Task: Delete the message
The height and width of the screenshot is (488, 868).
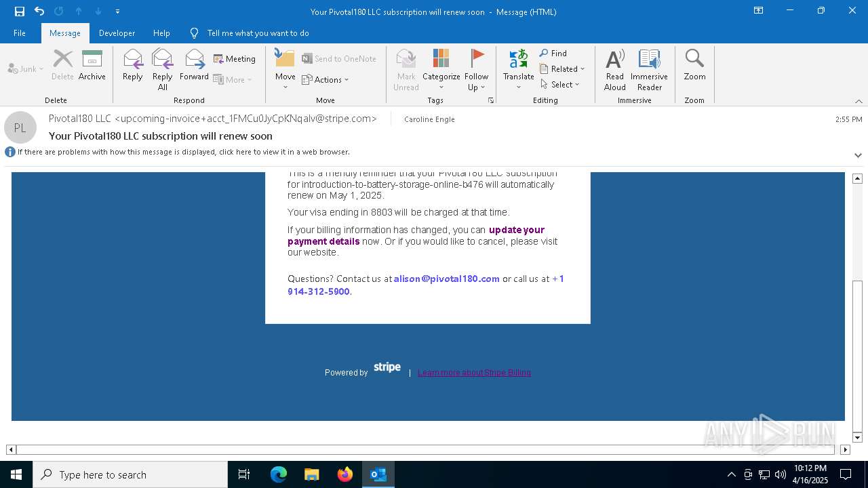Action: (62, 65)
